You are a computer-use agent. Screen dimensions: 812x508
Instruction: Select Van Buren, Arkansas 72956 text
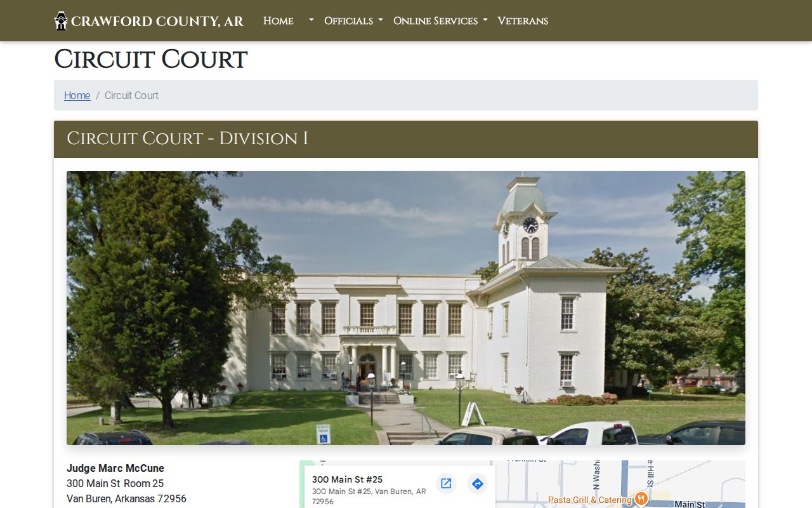[126, 498]
